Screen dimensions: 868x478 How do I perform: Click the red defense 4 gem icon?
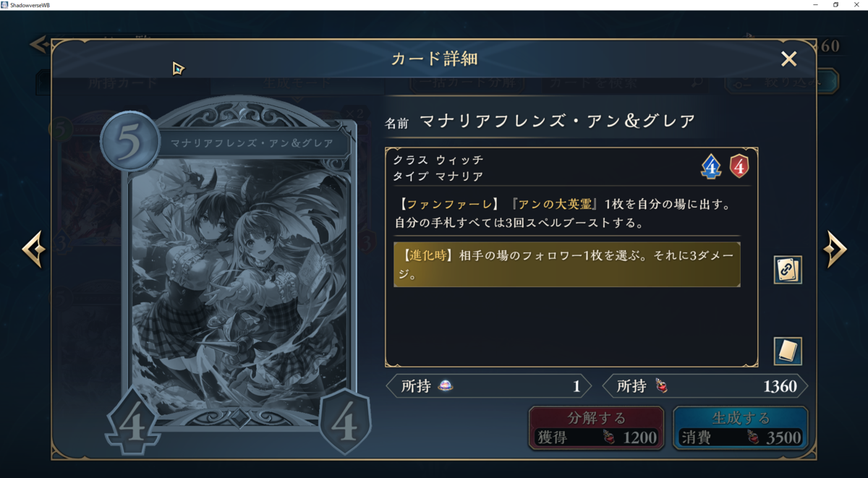click(739, 166)
